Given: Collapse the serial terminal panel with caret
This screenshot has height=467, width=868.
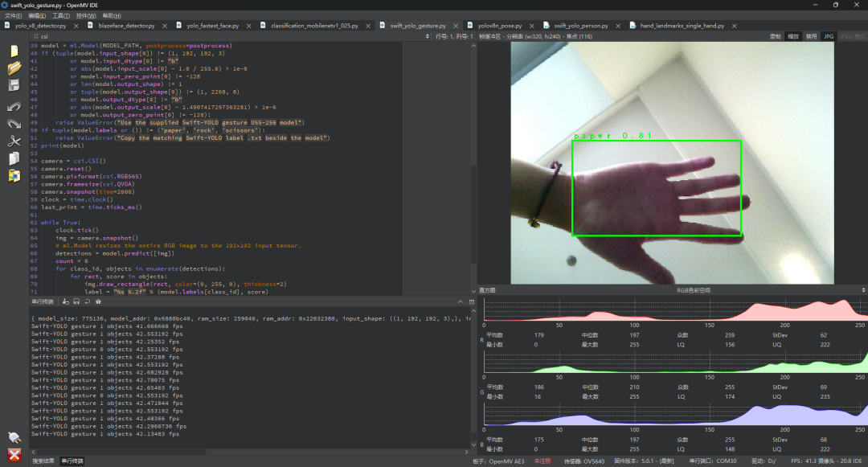Looking at the screenshot, I should coord(460,301).
